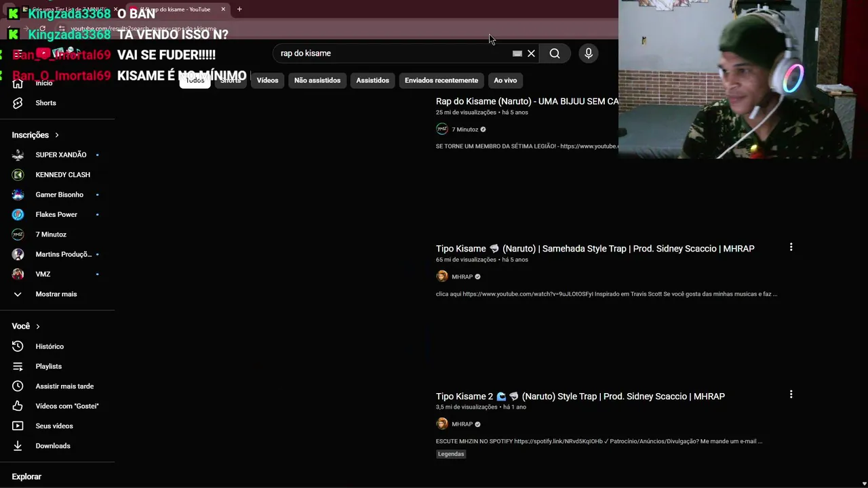
Task: Filter results by Ao vivo
Action: 505,81
